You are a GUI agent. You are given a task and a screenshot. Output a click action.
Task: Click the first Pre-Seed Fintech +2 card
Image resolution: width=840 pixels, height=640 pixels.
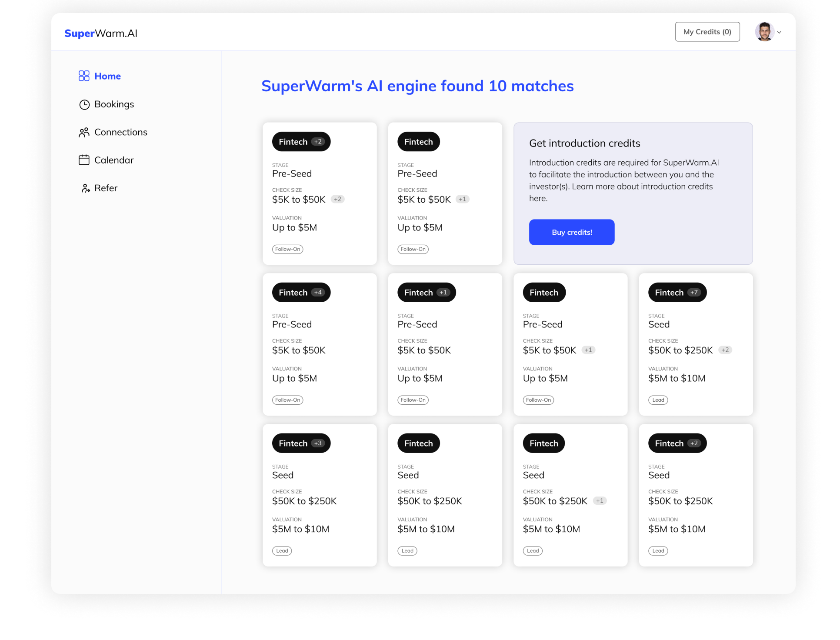click(320, 193)
